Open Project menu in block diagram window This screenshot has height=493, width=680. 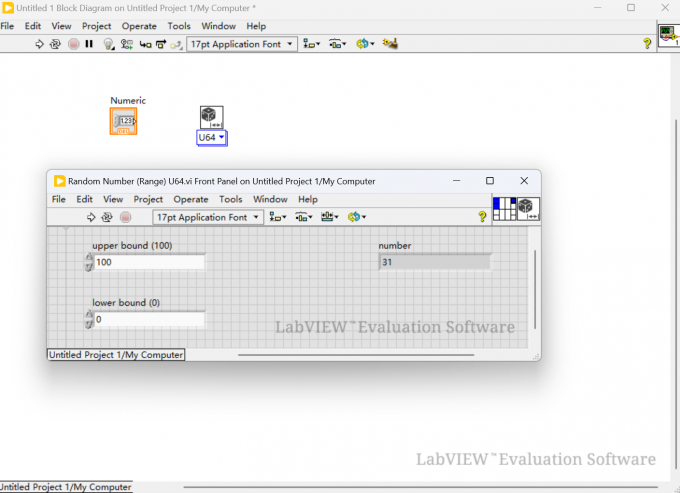pyautogui.click(x=97, y=26)
